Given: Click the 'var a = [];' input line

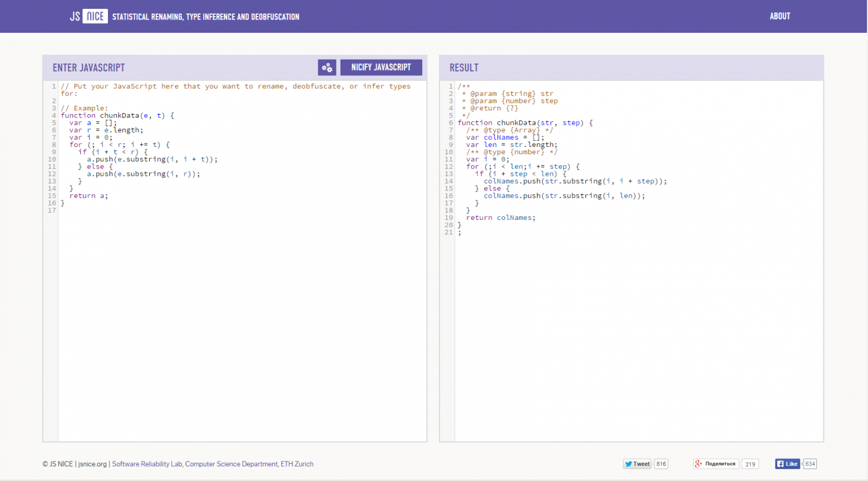Looking at the screenshot, I should click(x=93, y=123).
